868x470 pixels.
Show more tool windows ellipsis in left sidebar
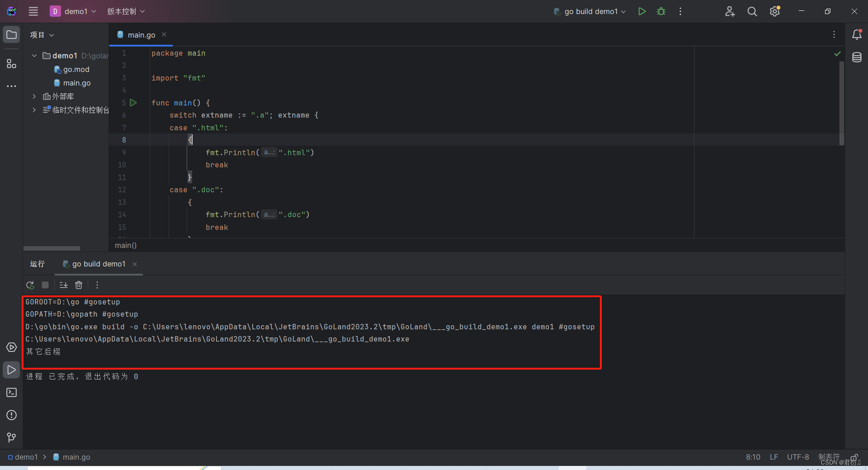click(12, 86)
